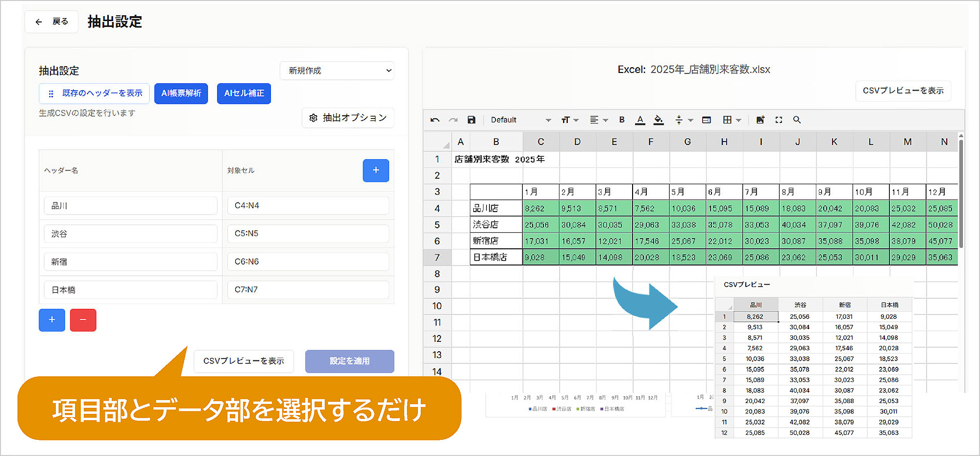Click the merge cells icon

[x=706, y=120]
